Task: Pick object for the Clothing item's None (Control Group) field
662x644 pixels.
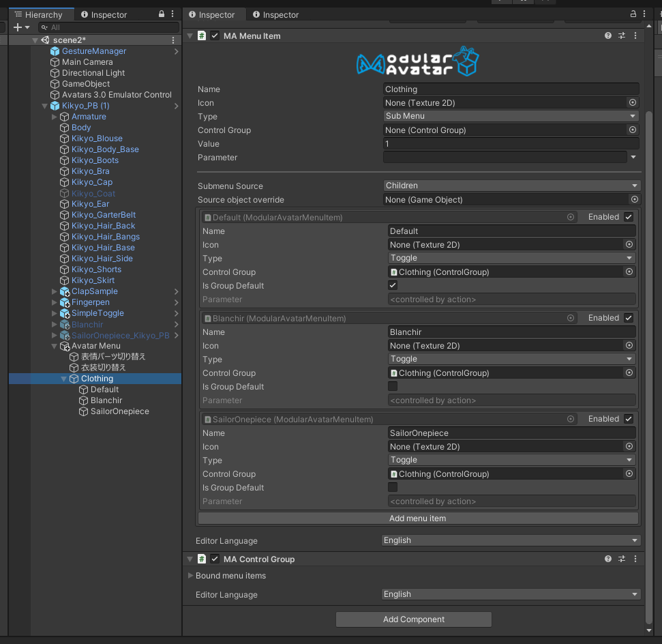Action: click(x=633, y=130)
